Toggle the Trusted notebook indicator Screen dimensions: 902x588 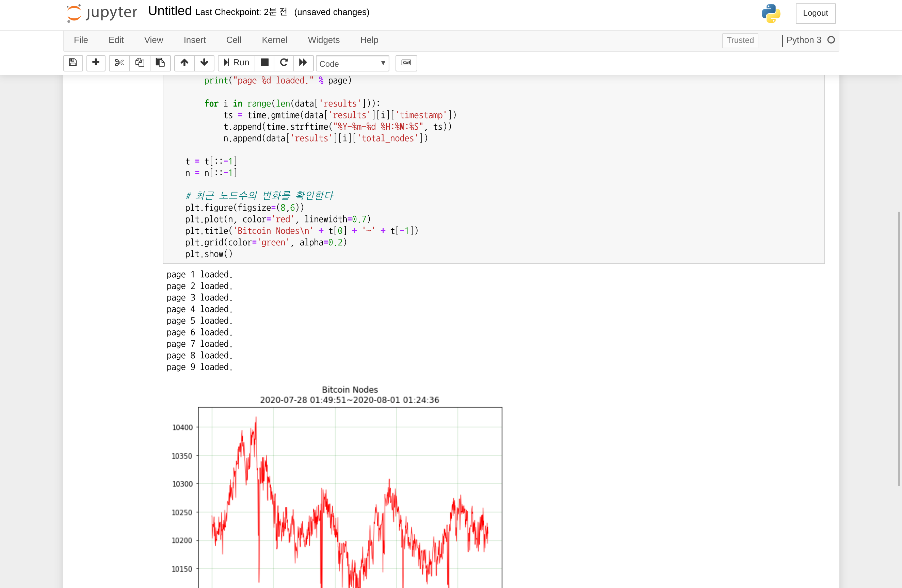[x=740, y=40]
